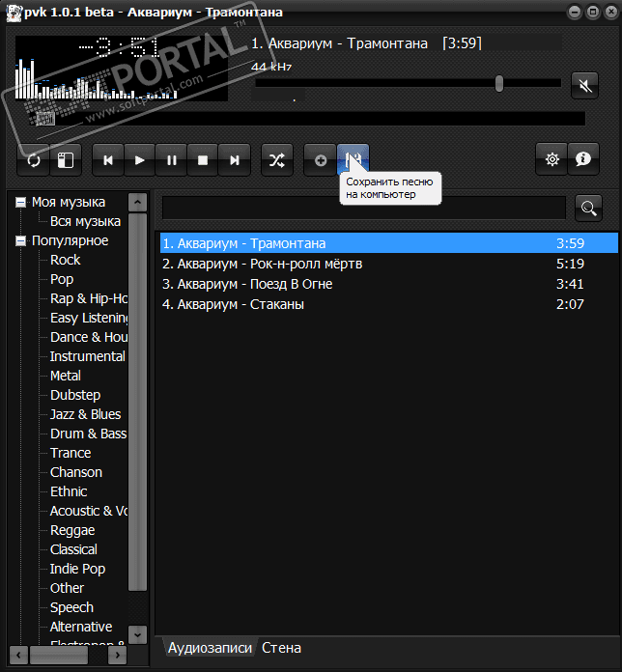Select track 3 Поезд В Огне

coord(389,284)
